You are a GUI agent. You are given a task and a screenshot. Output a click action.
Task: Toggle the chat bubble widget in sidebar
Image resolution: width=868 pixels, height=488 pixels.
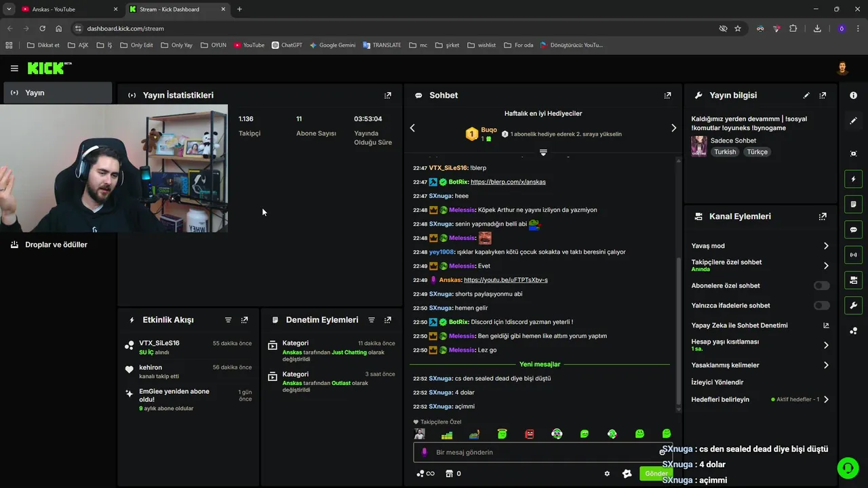click(x=853, y=230)
